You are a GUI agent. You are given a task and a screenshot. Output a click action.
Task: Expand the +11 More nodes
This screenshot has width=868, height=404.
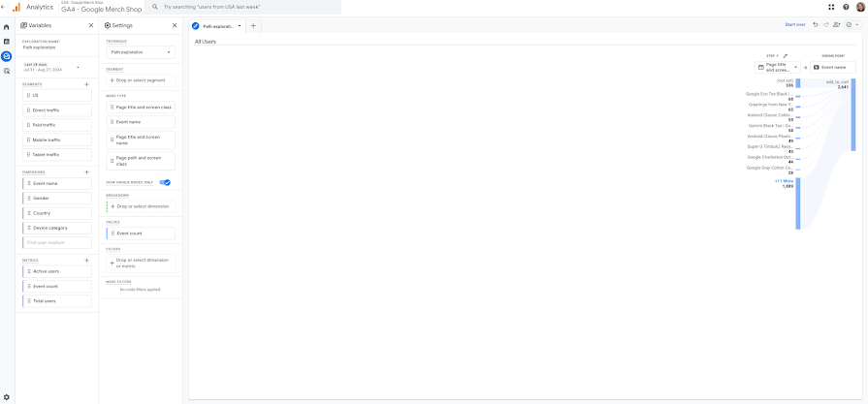784,181
